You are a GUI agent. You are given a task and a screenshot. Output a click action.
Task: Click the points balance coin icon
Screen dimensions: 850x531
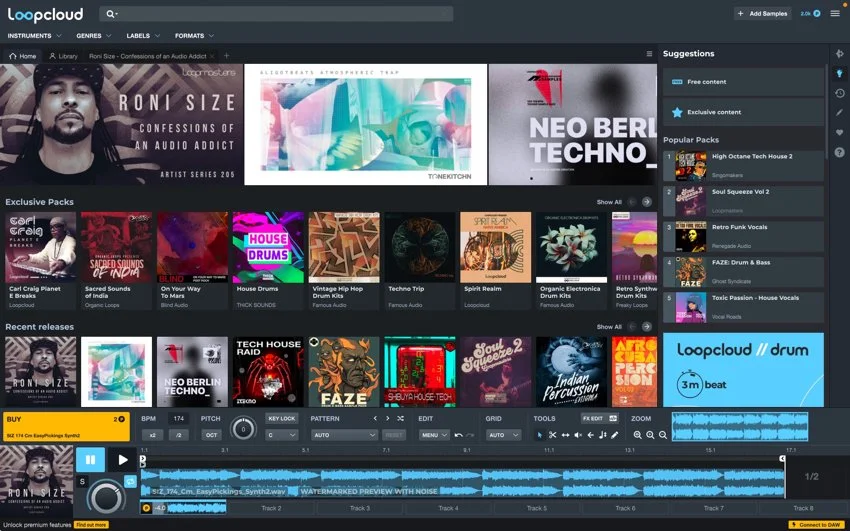[816, 14]
